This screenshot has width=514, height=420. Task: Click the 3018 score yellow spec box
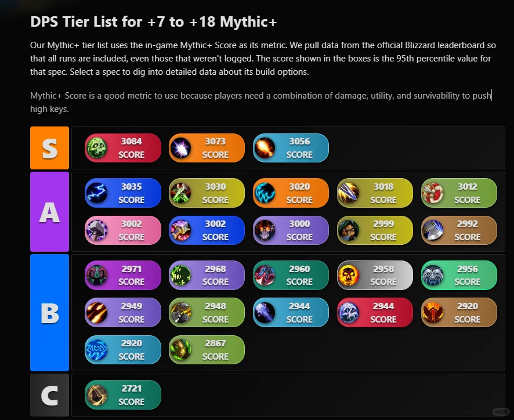(x=375, y=193)
